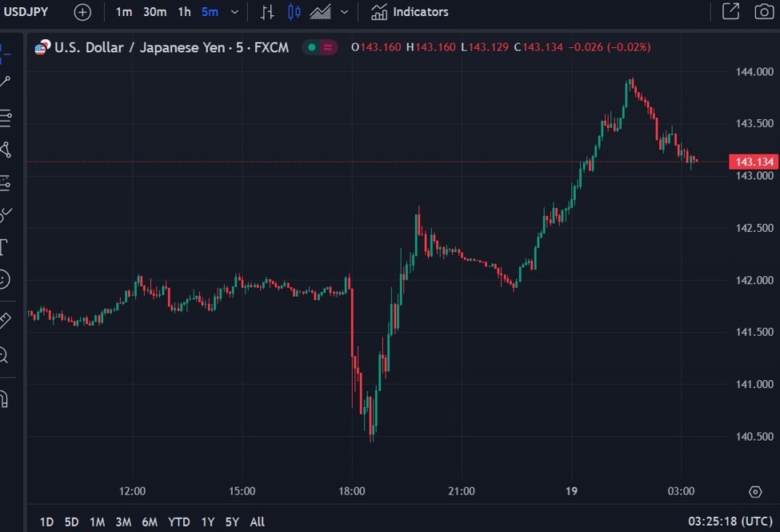The width and height of the screenshot is (780, 532).
Task: Open the chart style dropdown chevron
Action: [x=342, y=12]
